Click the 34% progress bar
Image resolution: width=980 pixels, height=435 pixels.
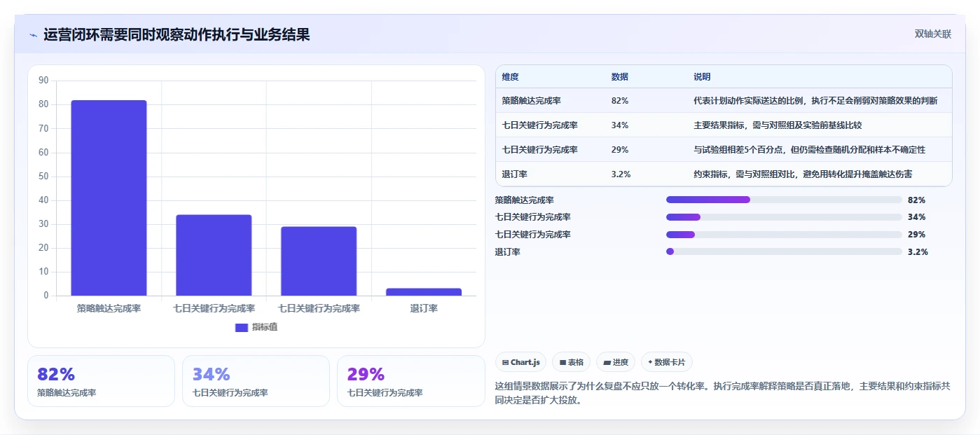tap(784, 217)
